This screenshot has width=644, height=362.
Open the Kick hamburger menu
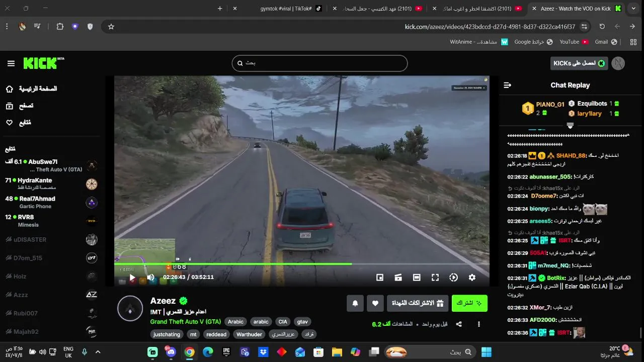[x=11, y=63]
